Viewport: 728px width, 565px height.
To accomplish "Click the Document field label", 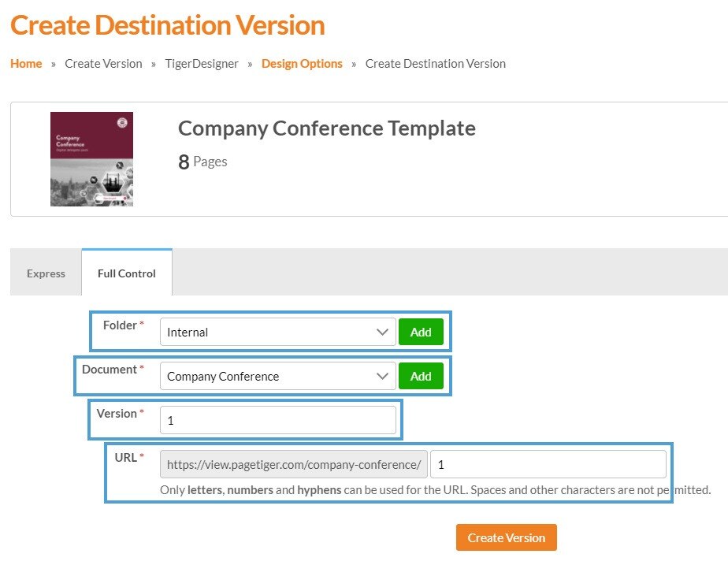I will (110, 370).
